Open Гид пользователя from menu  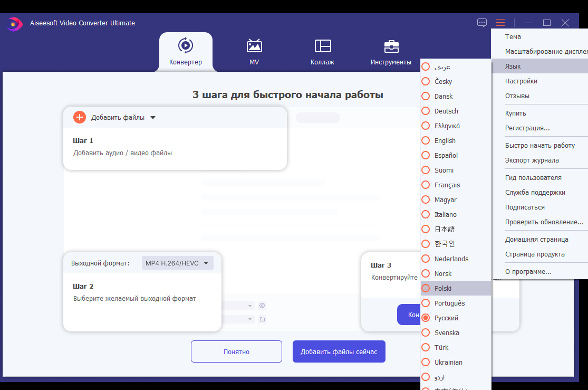click(x=539, y=177)
